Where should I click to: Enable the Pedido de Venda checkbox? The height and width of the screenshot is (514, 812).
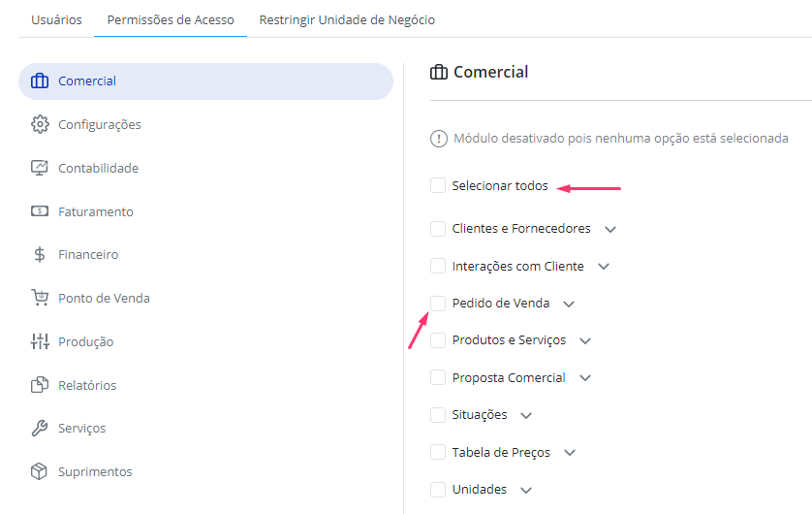438,304
